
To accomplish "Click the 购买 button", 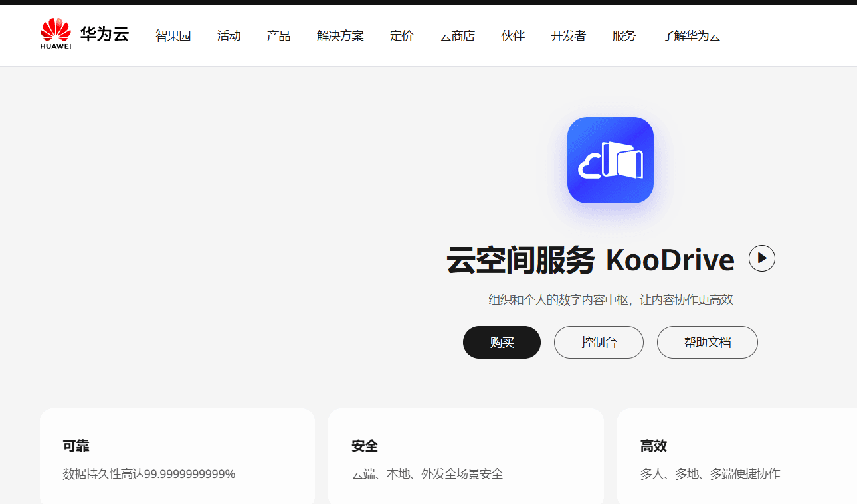I will 502,342.
